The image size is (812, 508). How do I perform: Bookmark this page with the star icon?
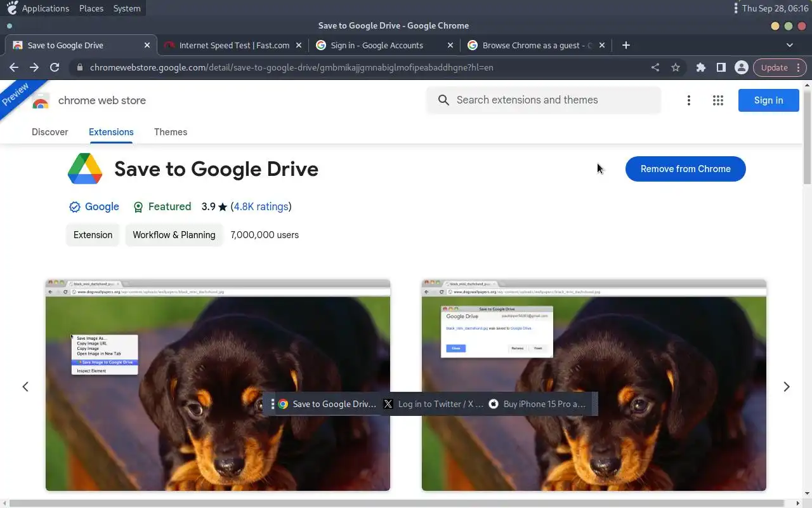676,67
